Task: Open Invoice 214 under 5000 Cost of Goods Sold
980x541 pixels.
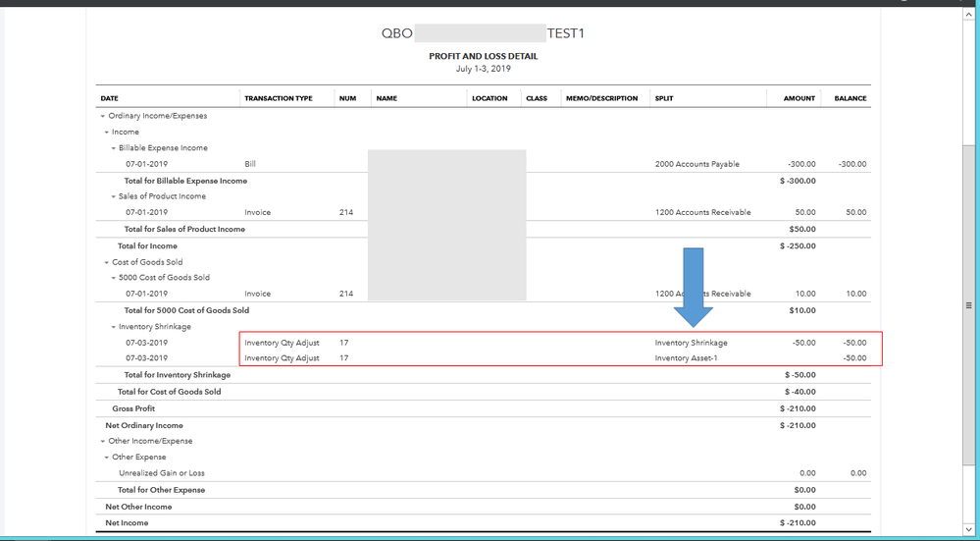Action: click(483, 294)
